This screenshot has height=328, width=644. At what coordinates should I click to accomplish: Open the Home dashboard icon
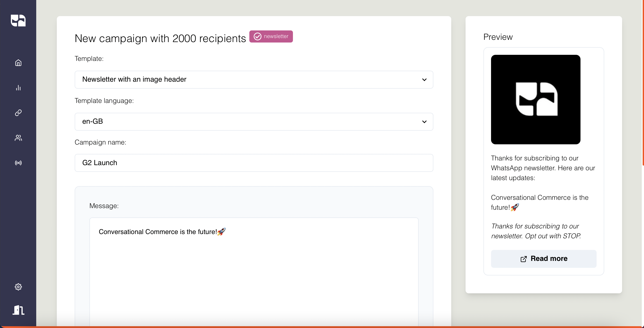pyautogui.click(x=18, y=63)
